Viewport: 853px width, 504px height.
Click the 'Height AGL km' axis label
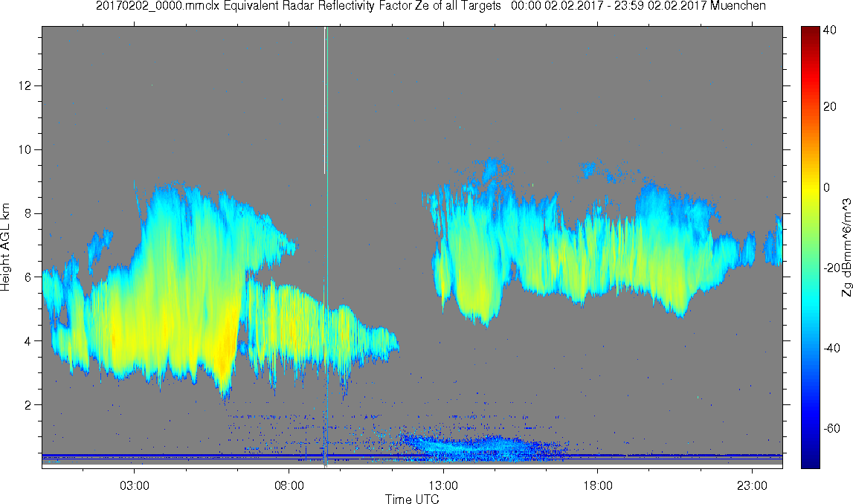tap(6, 248)
